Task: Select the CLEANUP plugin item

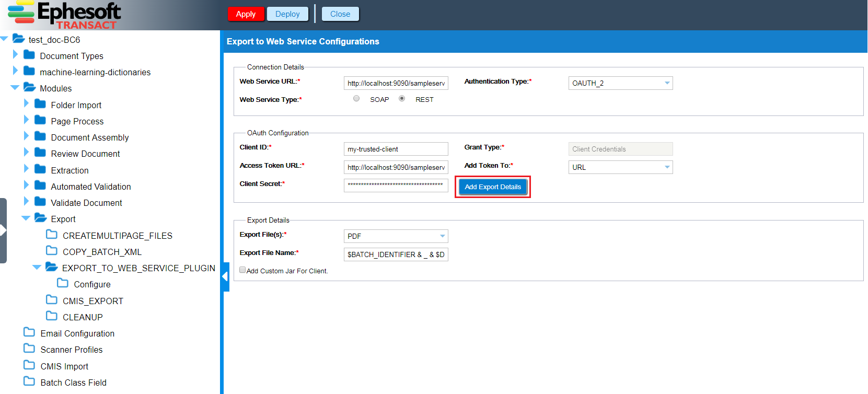Action: 83,317
